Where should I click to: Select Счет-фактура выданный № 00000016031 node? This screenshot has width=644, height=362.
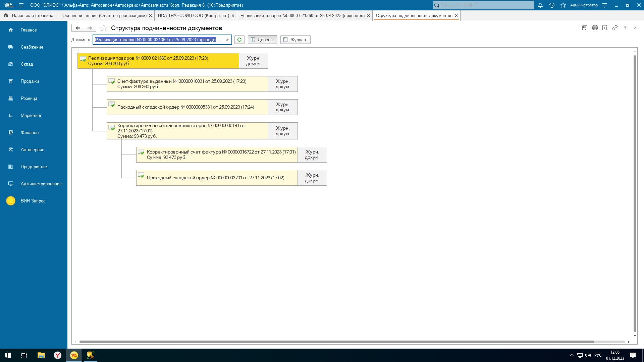(187, 84)
